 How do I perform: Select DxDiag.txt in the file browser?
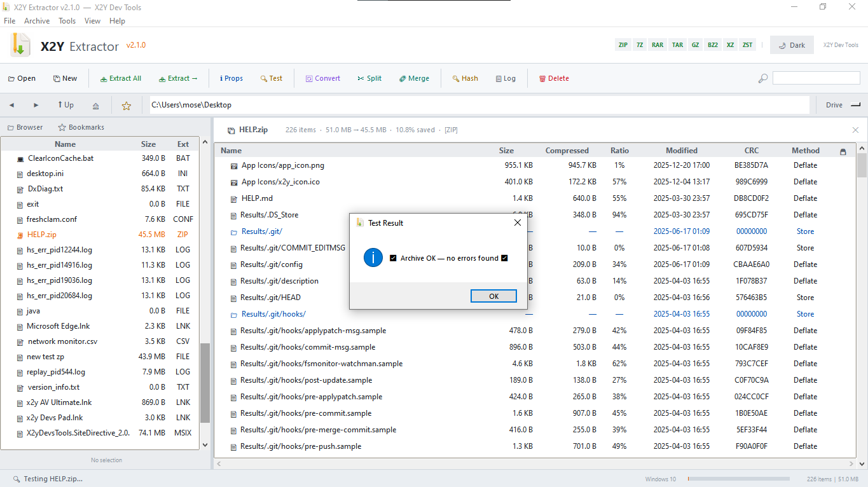point(100,189)
